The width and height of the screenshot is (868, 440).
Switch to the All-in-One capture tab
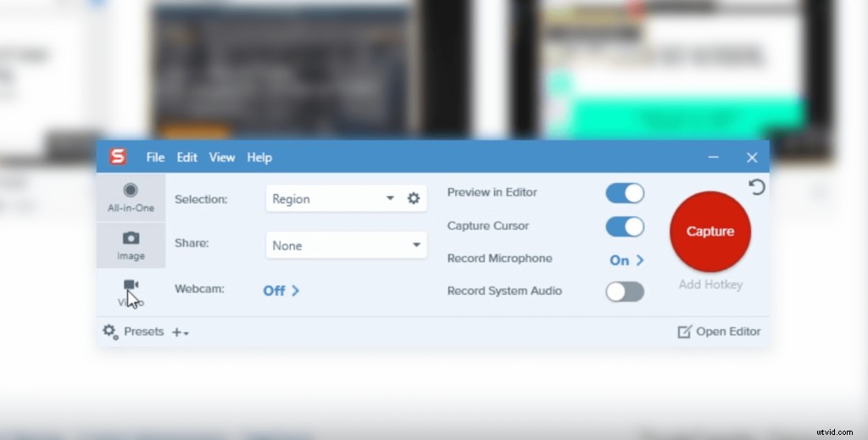(131, 198)
